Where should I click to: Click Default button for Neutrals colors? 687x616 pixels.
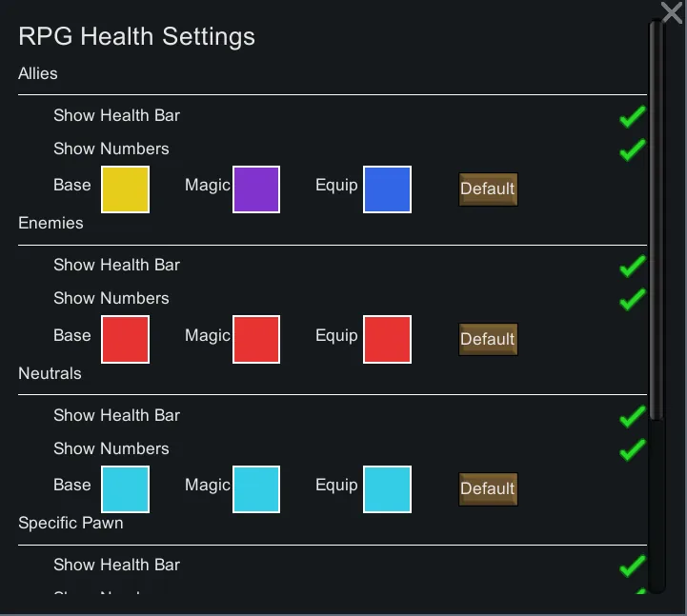[x=488, y=489]
